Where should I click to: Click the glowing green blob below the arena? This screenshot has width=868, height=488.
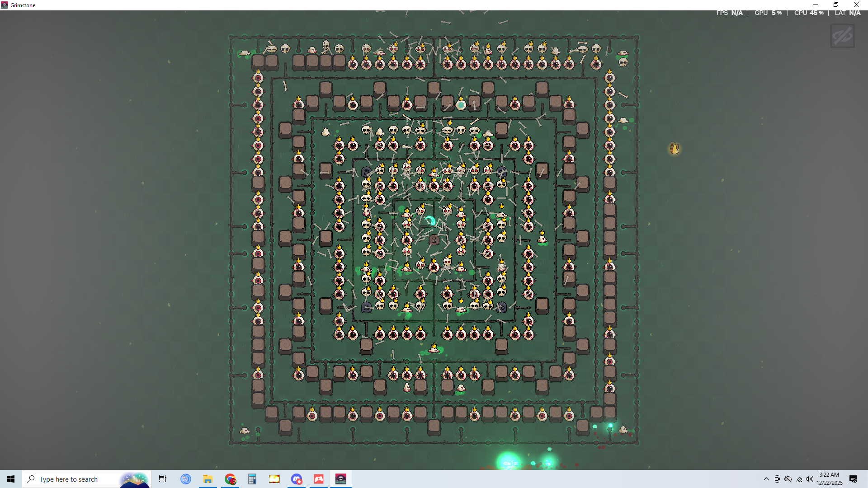point(508,461)
